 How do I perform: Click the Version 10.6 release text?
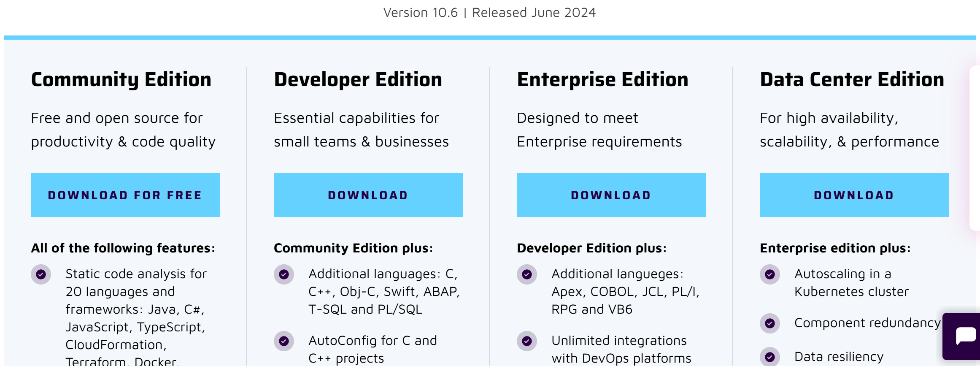[489, 13]
